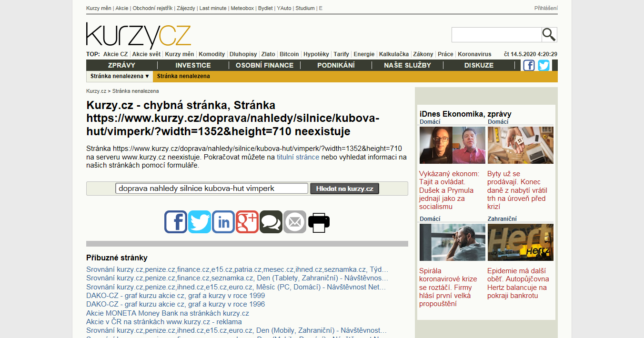Click the 'iDnes Ekonomika, zprávy' heading
This screenshot has height=338, width=644.
(x=465, y=114)
